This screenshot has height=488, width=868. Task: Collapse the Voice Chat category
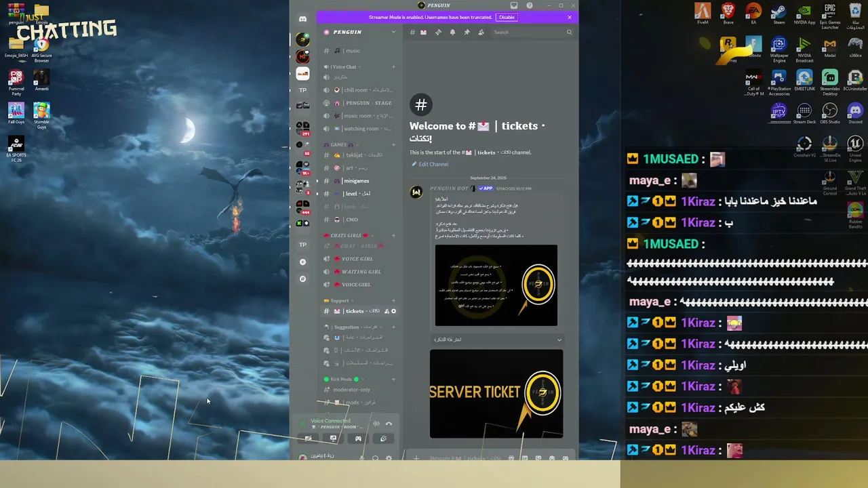(x=343, y=66)
